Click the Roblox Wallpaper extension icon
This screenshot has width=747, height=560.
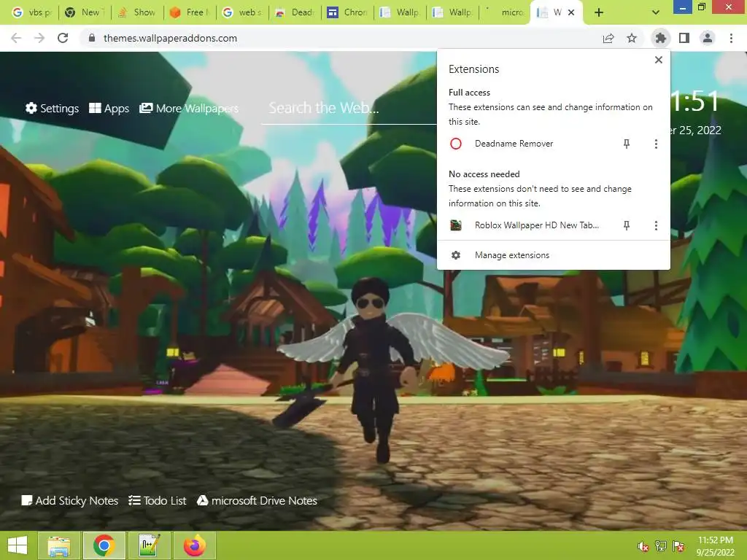(456, 225)
